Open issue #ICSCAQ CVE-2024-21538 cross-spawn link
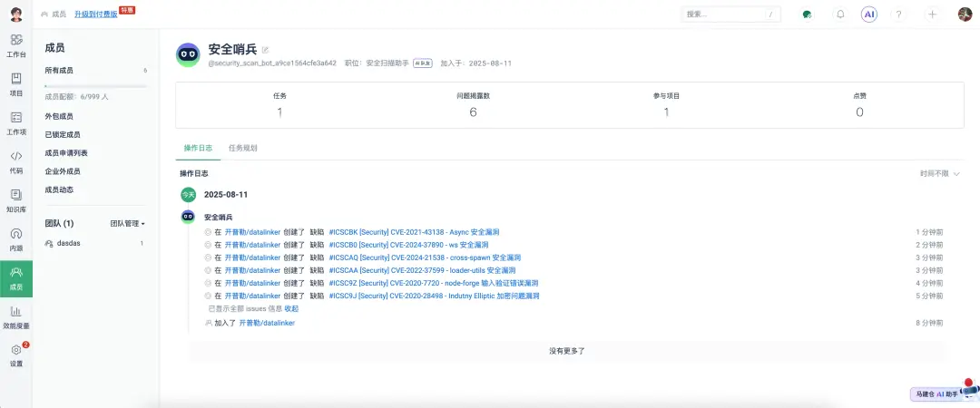Screen dimensions: 980x408 tap(425, 257)
